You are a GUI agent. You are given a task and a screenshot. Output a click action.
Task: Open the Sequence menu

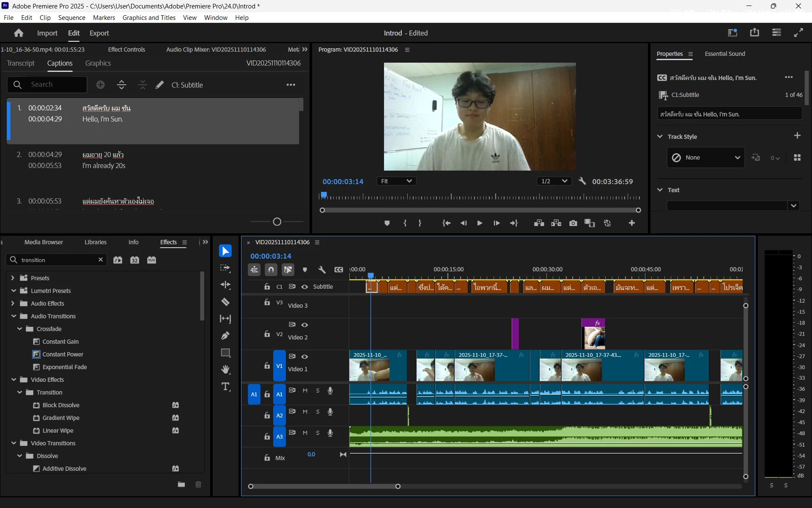tap(71, 17)
